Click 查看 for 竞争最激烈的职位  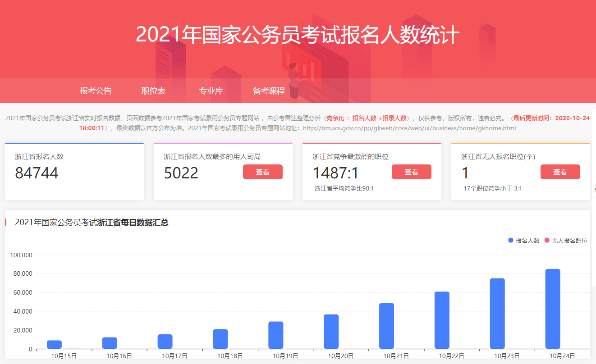412,172
